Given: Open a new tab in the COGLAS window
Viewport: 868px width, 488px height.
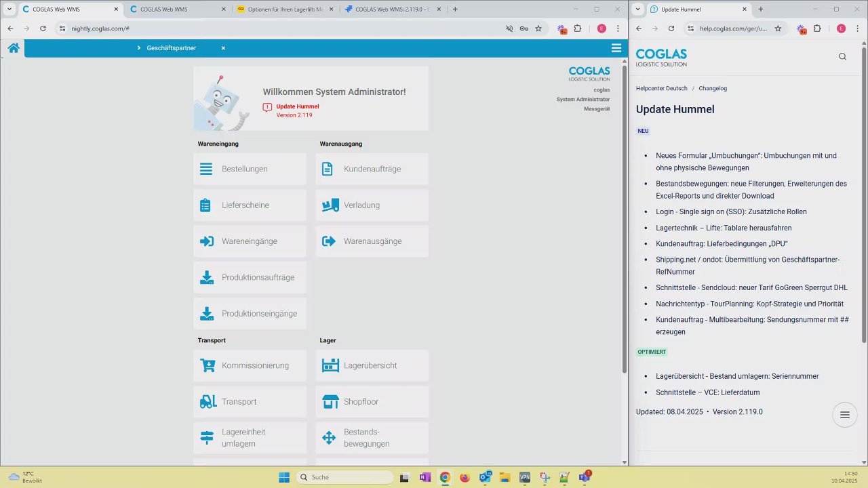Looking at the screenshot, I should (x=455, y=9).
